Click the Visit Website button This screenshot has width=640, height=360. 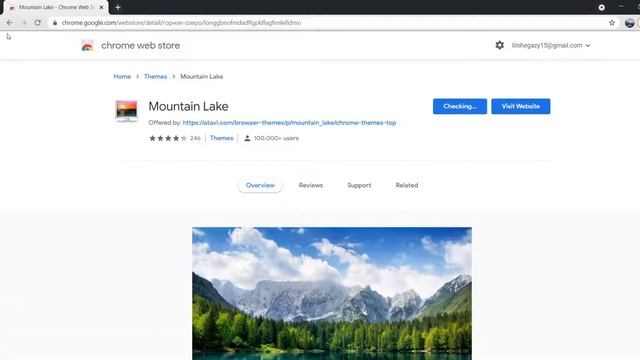[x=521, y=106]
